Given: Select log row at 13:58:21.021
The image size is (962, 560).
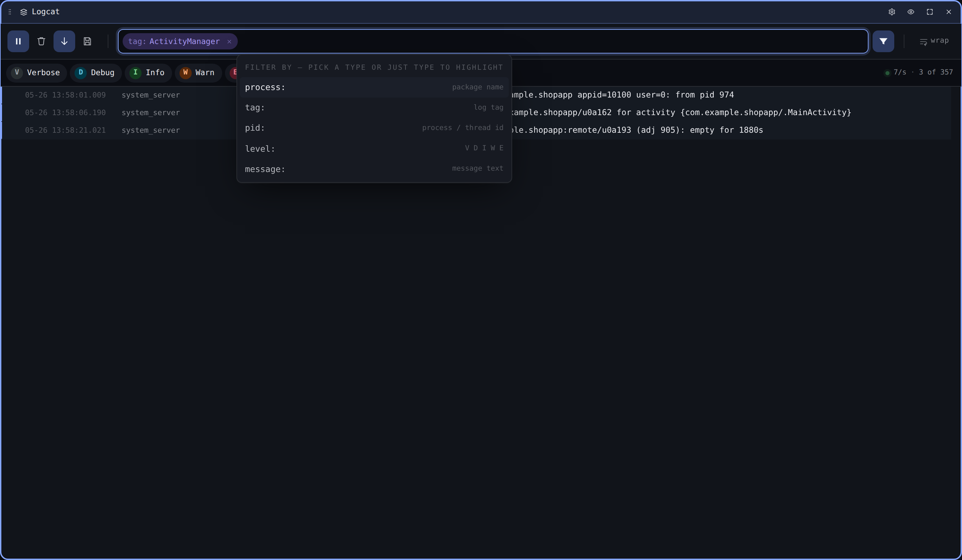Looking at the screenshot, I should coord(476,130).
